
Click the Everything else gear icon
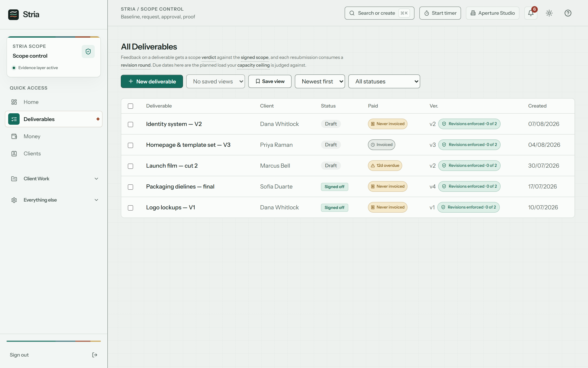(x=14, y=200)
